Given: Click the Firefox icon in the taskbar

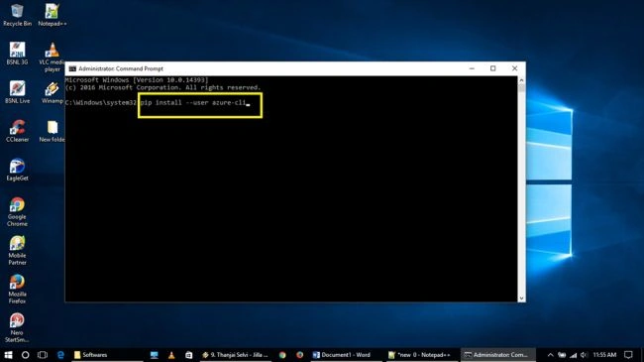Looking at the screenshot, I should tap(299, 355).
